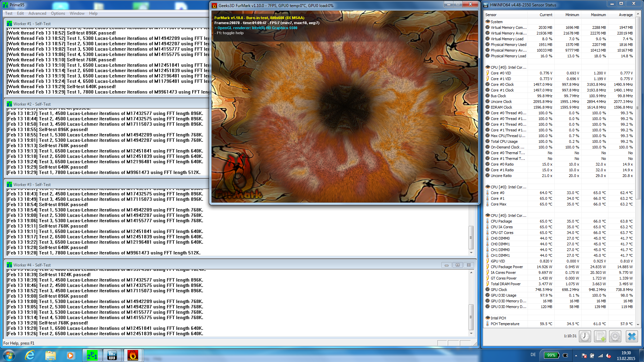Switch to FurMark taskbar button
The height and width of the screenshot is (362, 644).
click(133, 355)
